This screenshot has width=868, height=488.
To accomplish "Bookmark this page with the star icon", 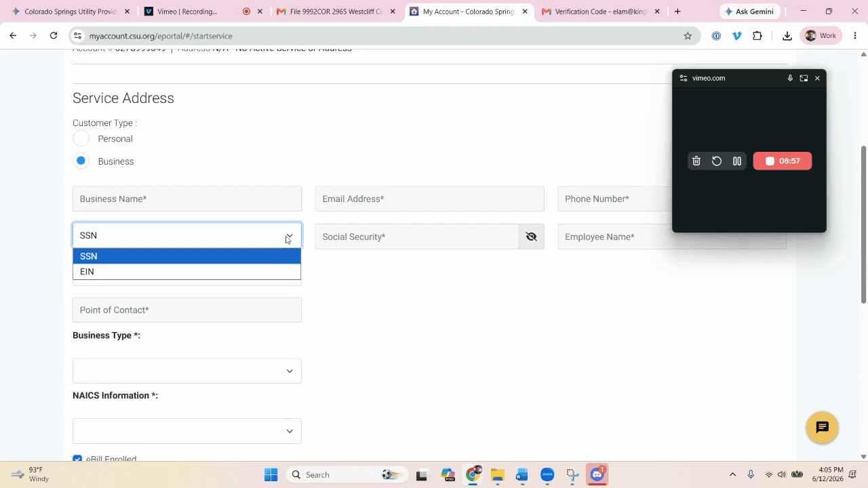I will tap(688, 36).
